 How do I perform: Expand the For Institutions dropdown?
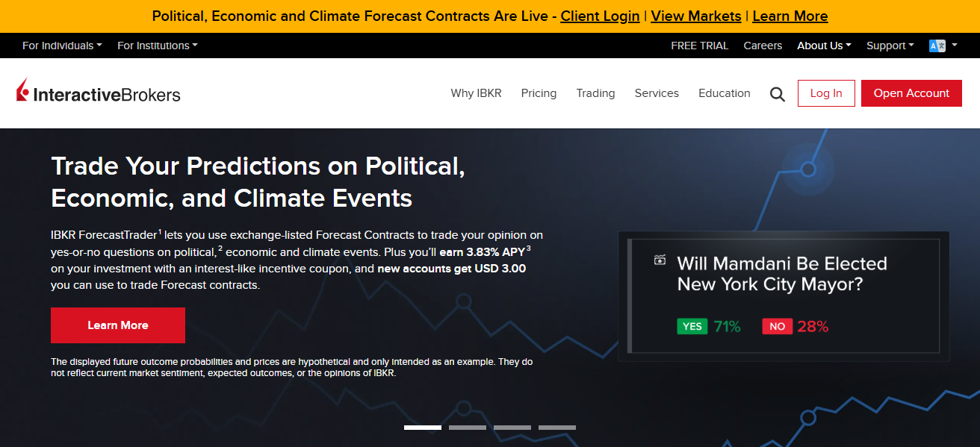158,46
